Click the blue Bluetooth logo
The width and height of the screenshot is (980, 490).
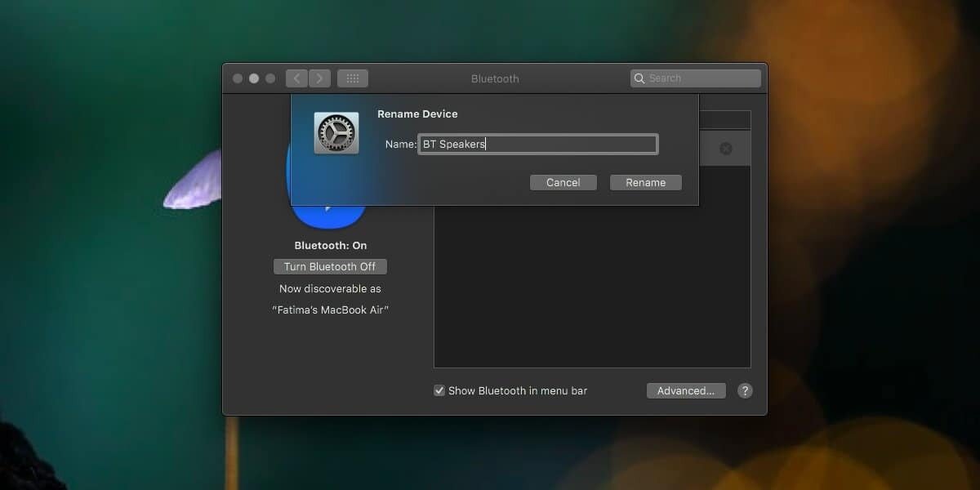(x=327, y=216)
